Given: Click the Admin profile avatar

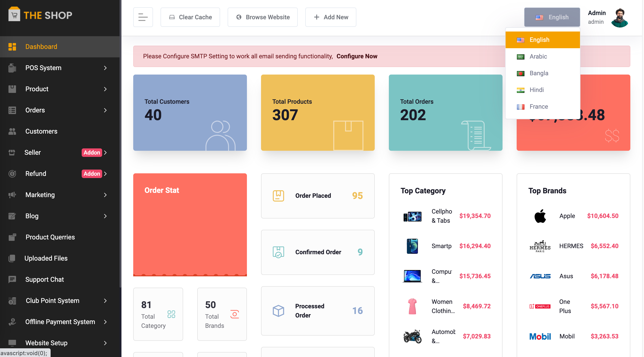Looking at the screenshot, I should coord(619,17).
